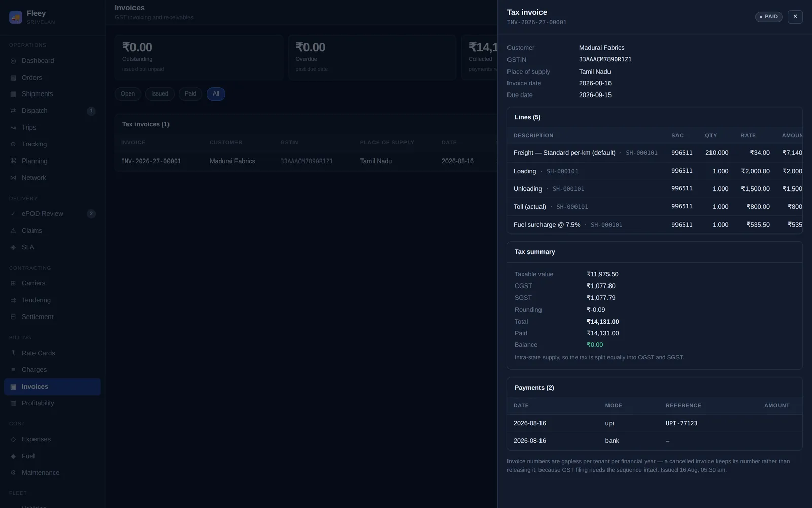Click the Trips sidebar icon
The image size is (812, 508).
pos(13,128)
